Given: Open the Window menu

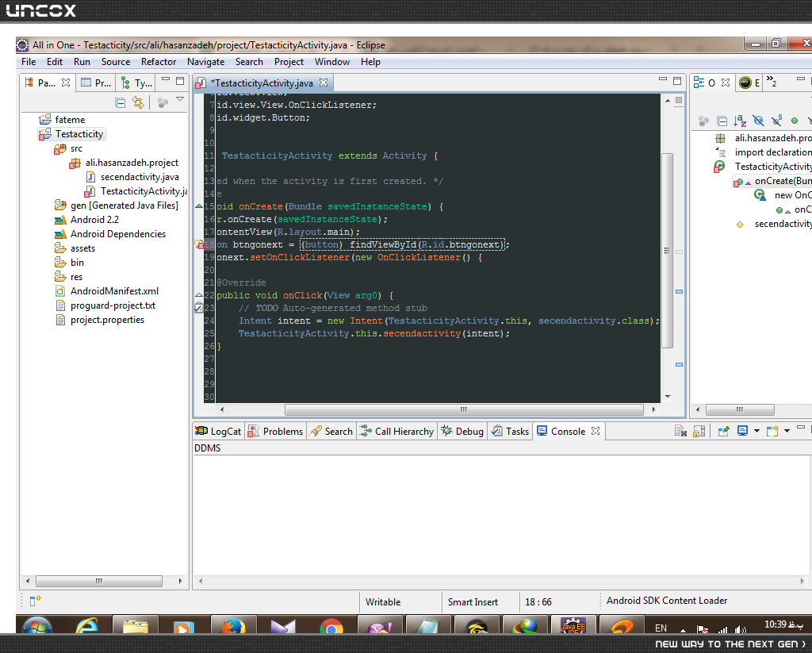Looking at the screenshot, I should click(332, 62).
